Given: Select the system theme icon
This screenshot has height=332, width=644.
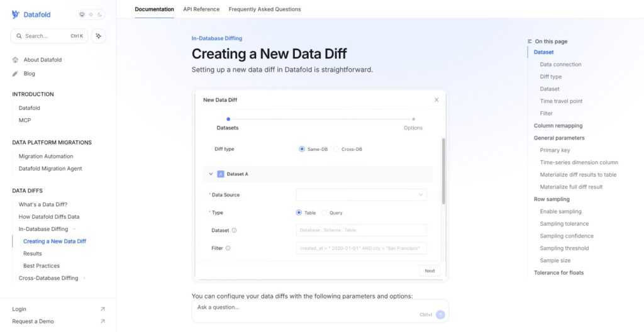Looking at the screenshot, I should pyautogui.click(x=82, y=14).
